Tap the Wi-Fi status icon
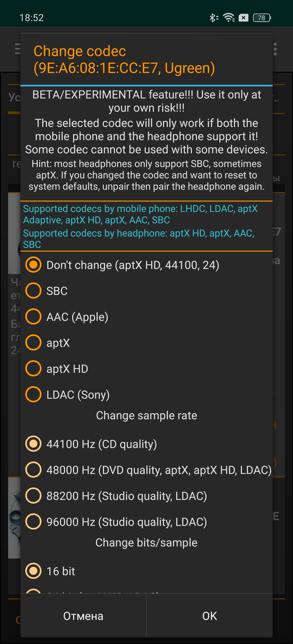293x644 pixels. (229, 18)
